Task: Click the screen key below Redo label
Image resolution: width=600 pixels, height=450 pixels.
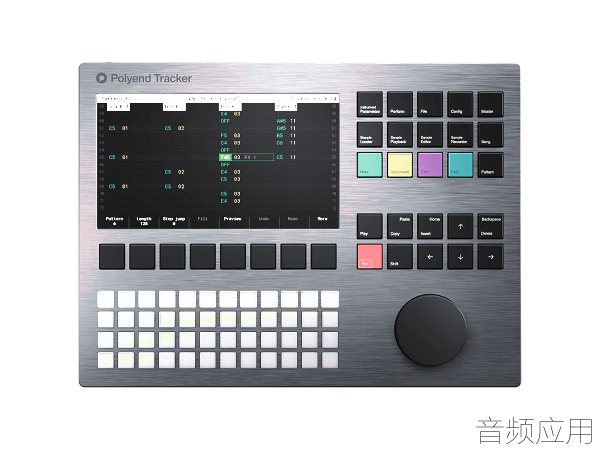Action: [293, 256]
